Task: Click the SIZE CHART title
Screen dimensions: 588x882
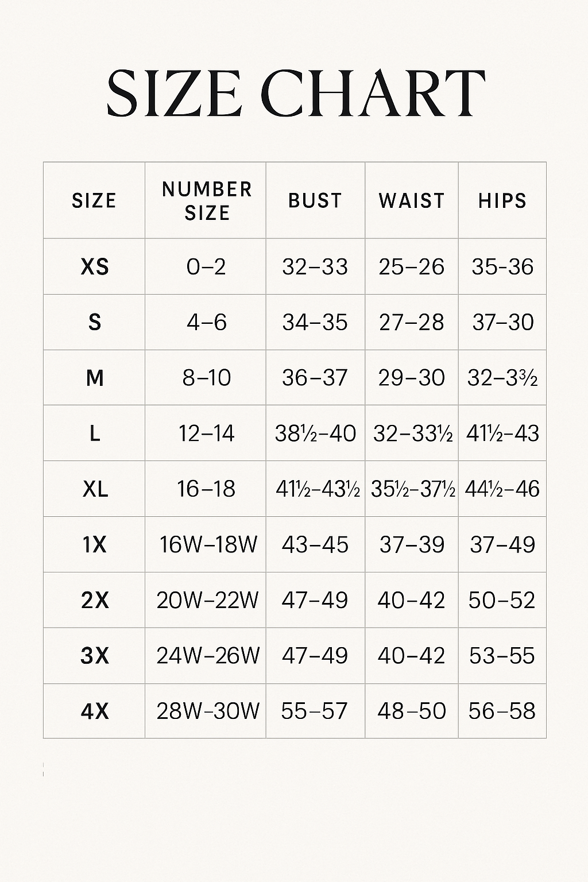Action: [x=295, y=94]
